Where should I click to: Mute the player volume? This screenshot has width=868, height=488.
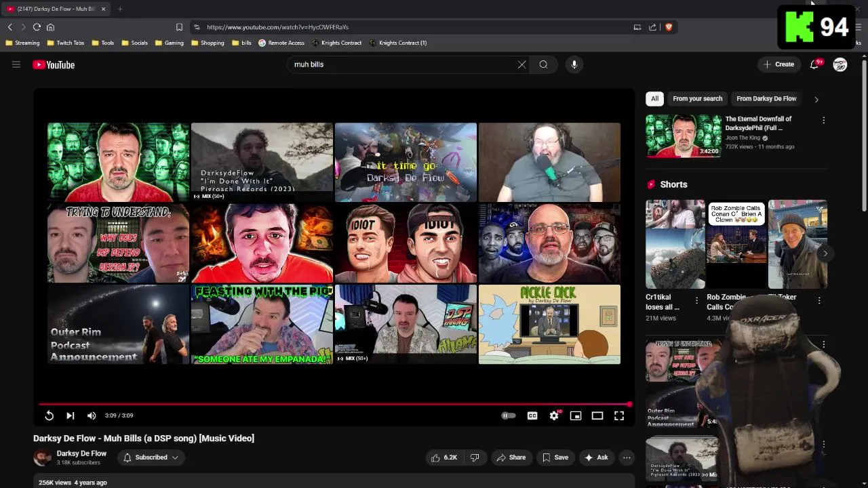pos(92,415)
